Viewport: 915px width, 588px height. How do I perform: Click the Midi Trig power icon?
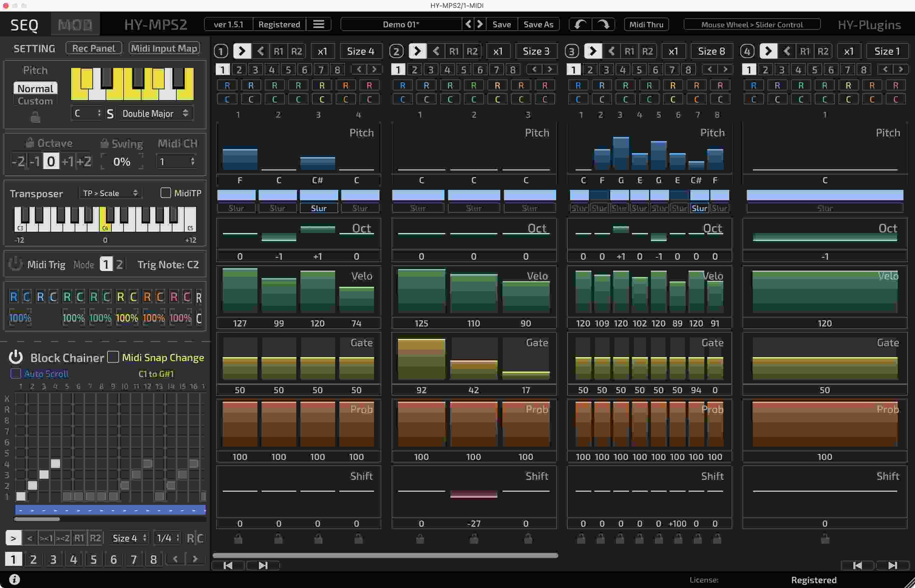tap(15, 264)
